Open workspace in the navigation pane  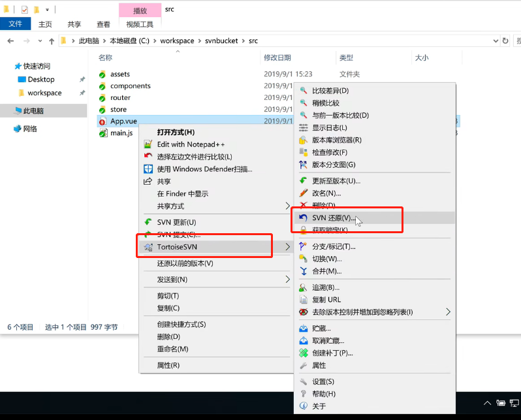[44, 93]
